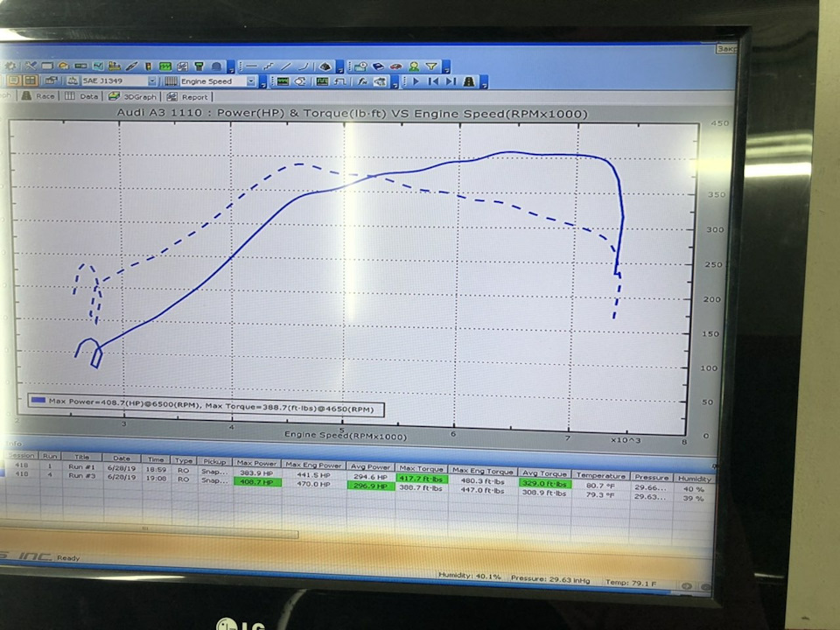Open the wrench and screwdriver tools icon
This screenshot has height=630, width=840.
(31, 66)
